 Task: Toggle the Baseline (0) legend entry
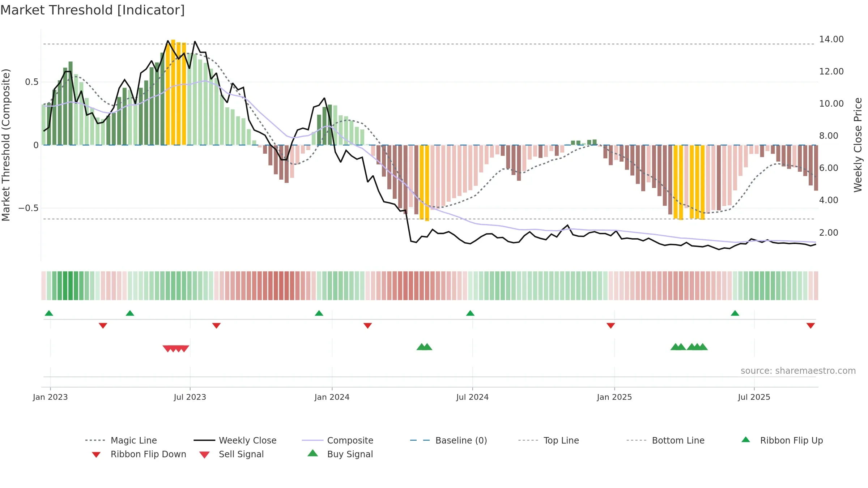pos(448,440)
